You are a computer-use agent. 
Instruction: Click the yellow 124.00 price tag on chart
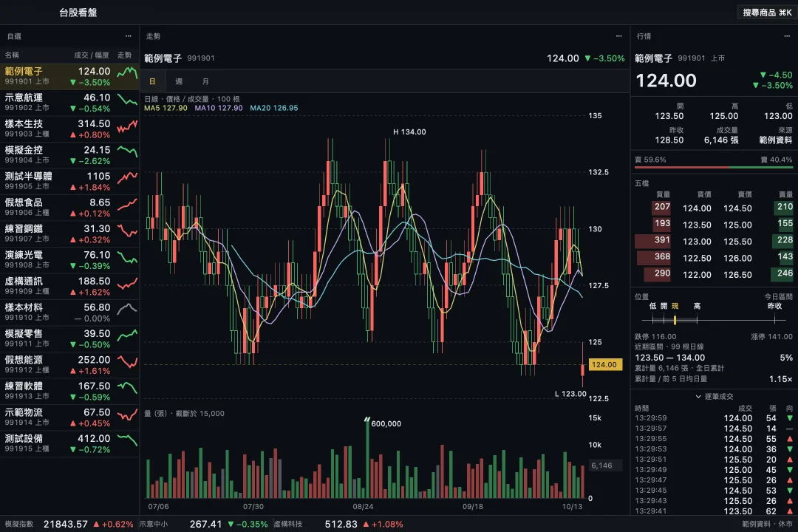point(605,364)
